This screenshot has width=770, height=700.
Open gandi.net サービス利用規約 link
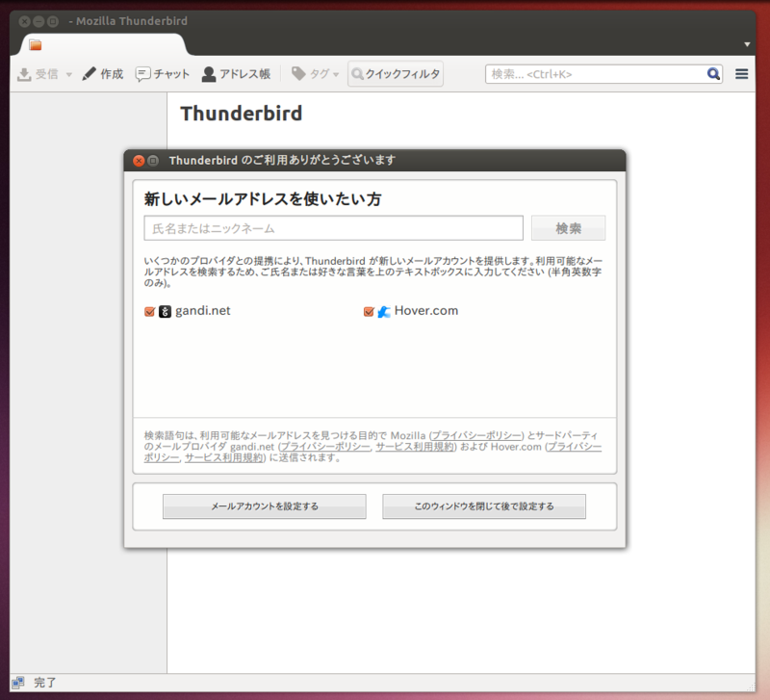[415, 447]
